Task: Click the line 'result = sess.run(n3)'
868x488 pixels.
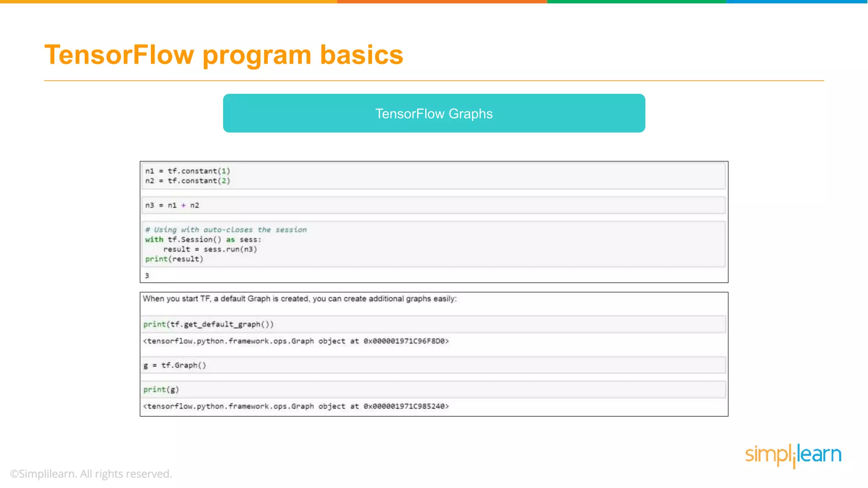Action: coord(210,249)
